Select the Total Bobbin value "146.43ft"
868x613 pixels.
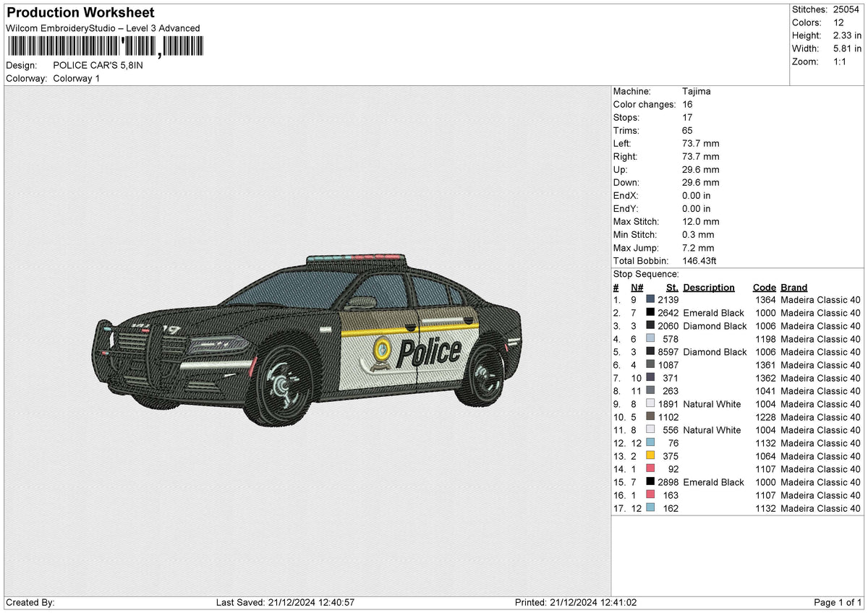coord(699,260)
